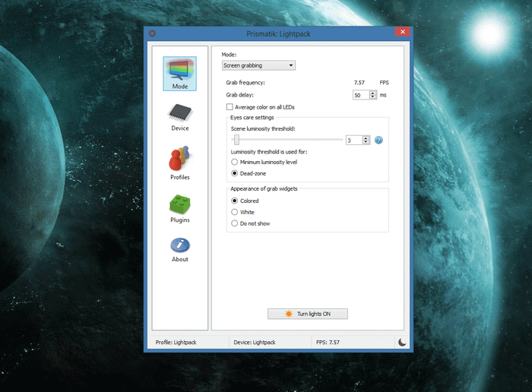Select Minimum luminosity level option
Viewport: 532px width, 392px height.
tap(264, 162)
